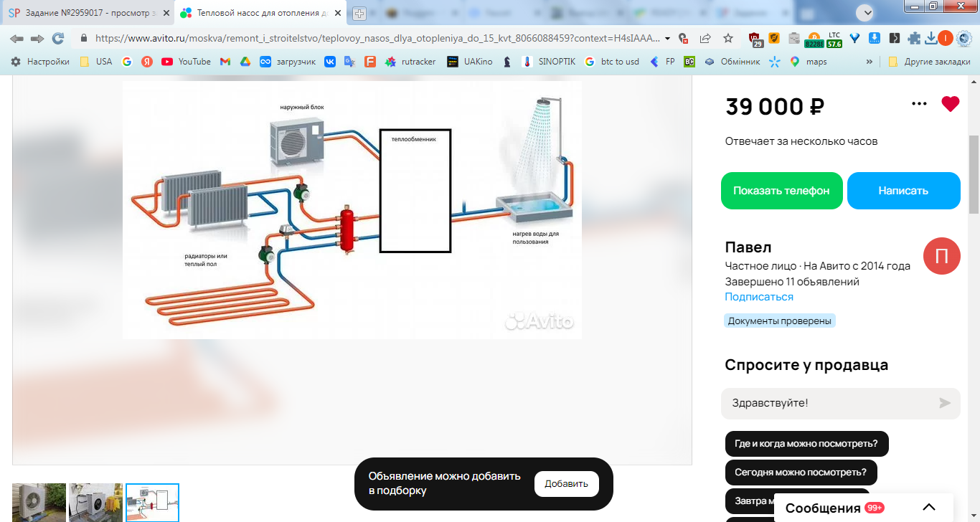Click the share page icon in address bar

(x=705, y=38)
